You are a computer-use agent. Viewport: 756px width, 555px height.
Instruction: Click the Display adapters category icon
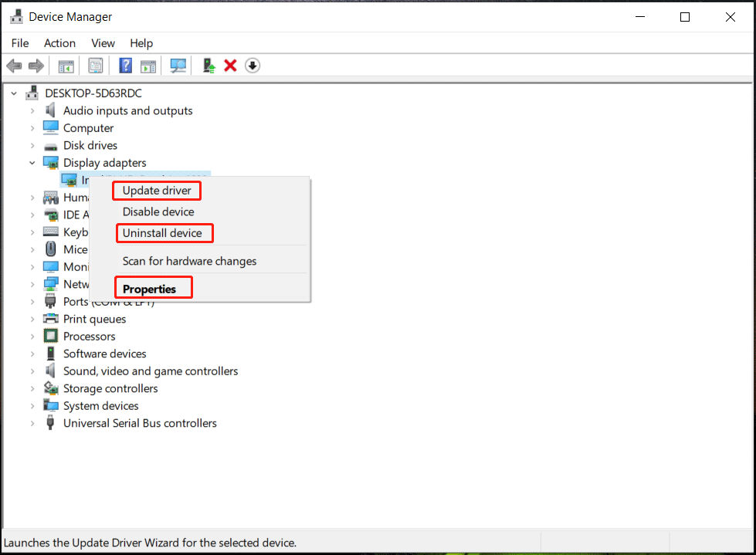point(51,163)
